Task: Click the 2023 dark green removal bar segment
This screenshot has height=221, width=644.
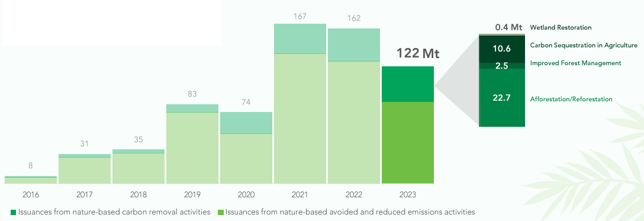Action: 407,84
